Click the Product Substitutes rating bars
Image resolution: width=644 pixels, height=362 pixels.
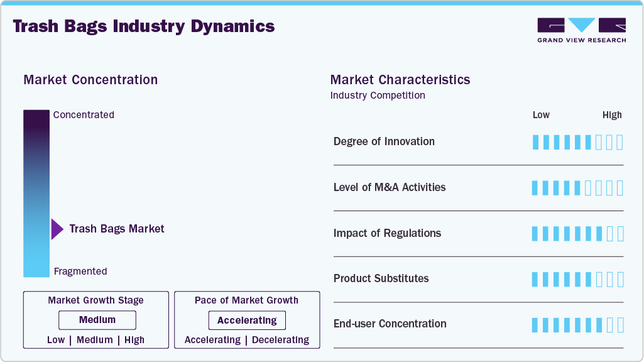(x=577, y=279)
